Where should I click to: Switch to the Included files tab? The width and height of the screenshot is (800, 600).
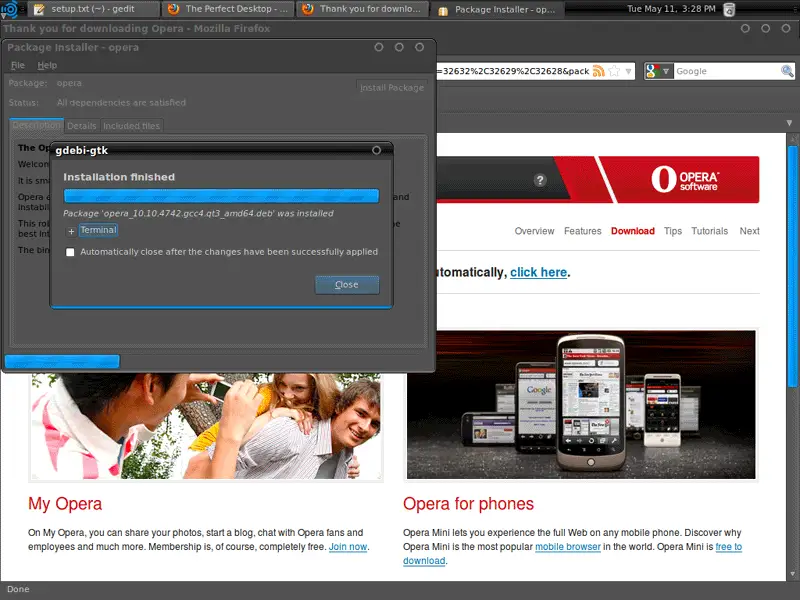click(131, 126)
